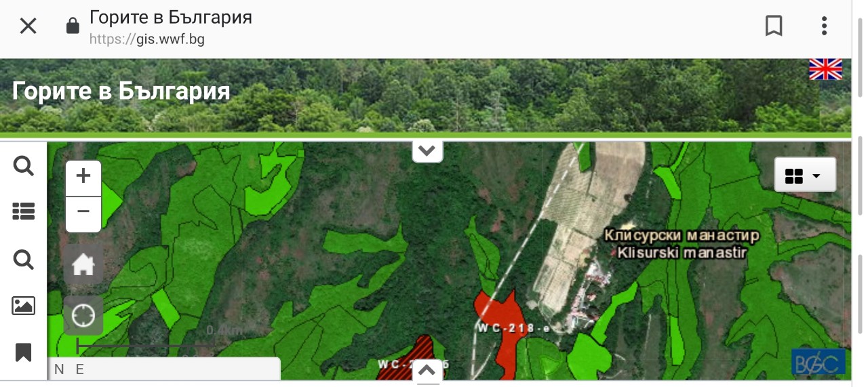Open the layer list icon in sidebar
868x387 pixels.
point(24,212)
